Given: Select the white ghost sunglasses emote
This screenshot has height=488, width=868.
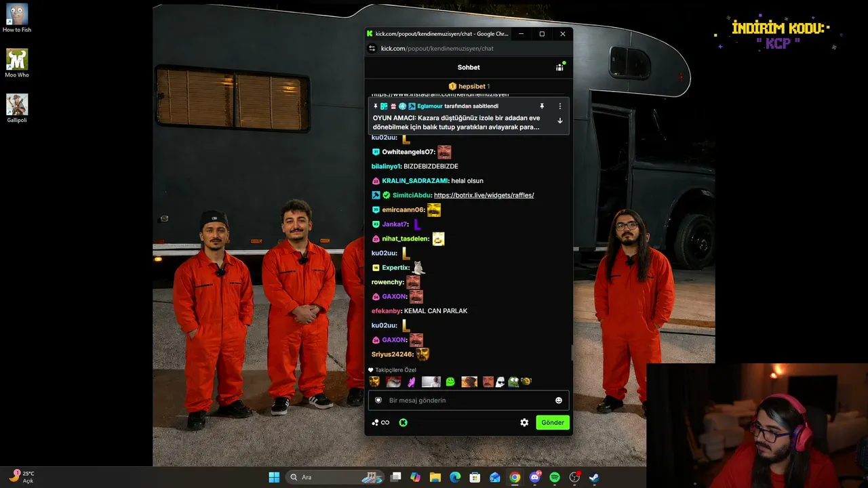Looking at the screenshot, I should coord(500,382).
